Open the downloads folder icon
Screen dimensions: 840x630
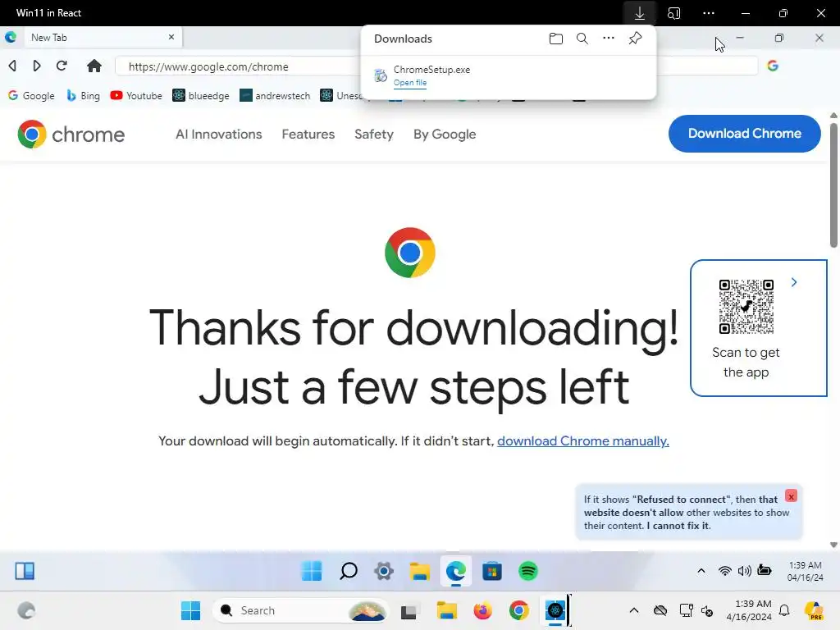[556, 39]
